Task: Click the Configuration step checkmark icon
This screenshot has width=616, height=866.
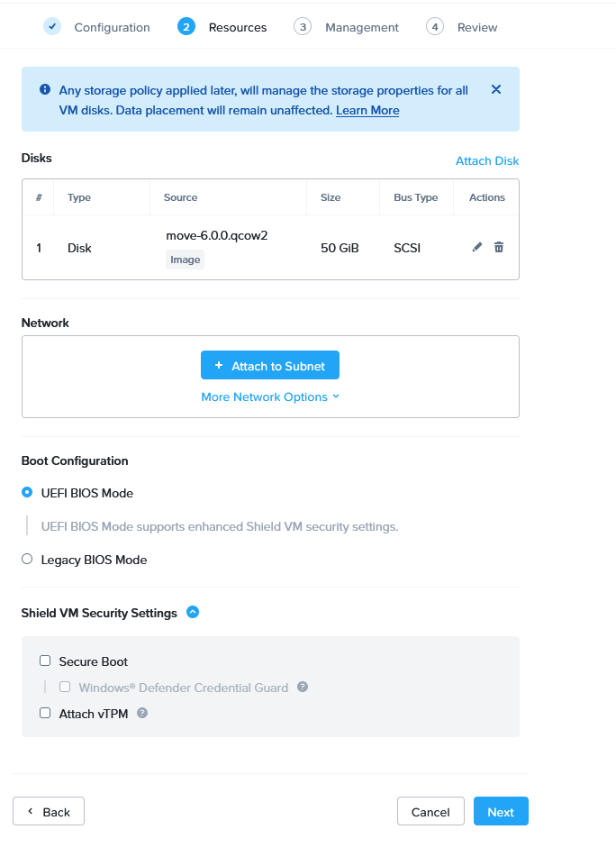Action: [x=52, y=27]
